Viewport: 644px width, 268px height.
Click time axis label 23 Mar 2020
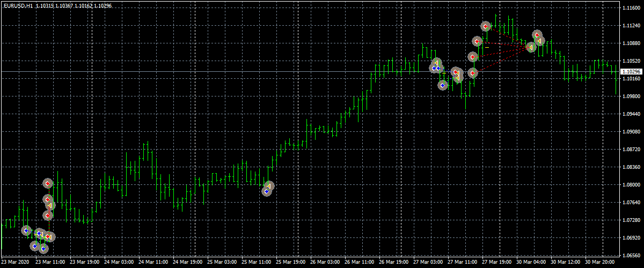(15, 263)
